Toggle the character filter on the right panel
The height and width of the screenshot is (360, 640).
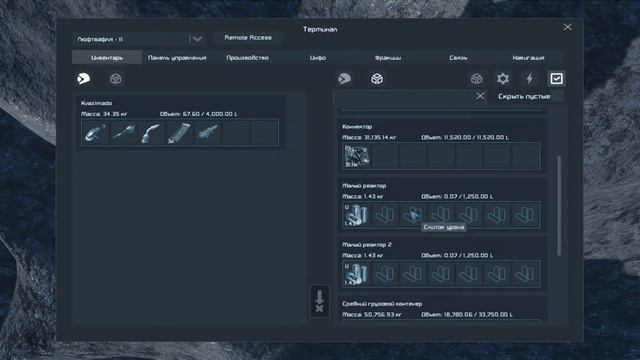coord(344,79)
